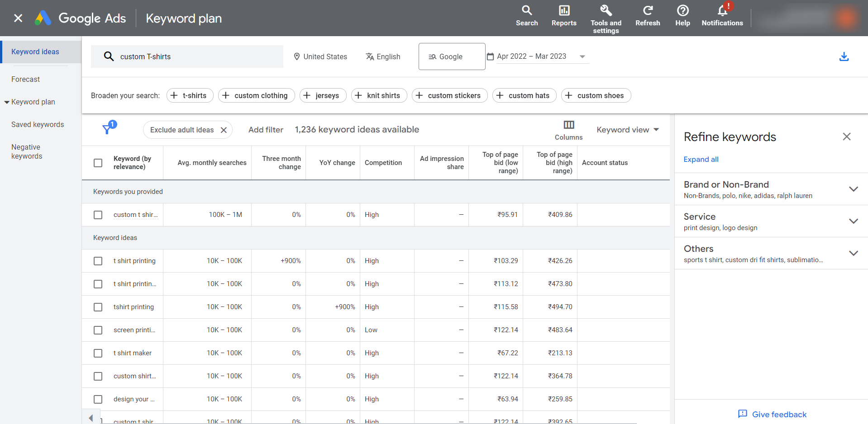This screenshot has height=424, width=868.
Task: Add 'custom clothing' to broaden search
Action: click(257, 95)
